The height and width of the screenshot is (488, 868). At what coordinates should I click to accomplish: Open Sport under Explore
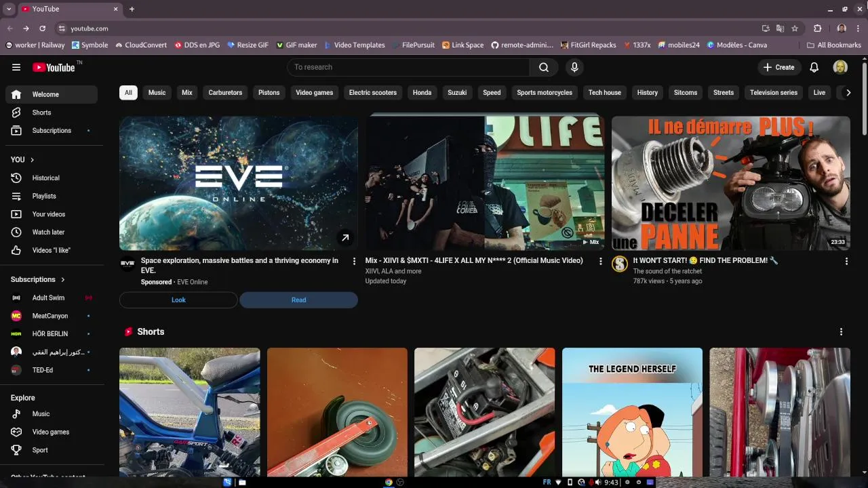[x=52, y=450]
